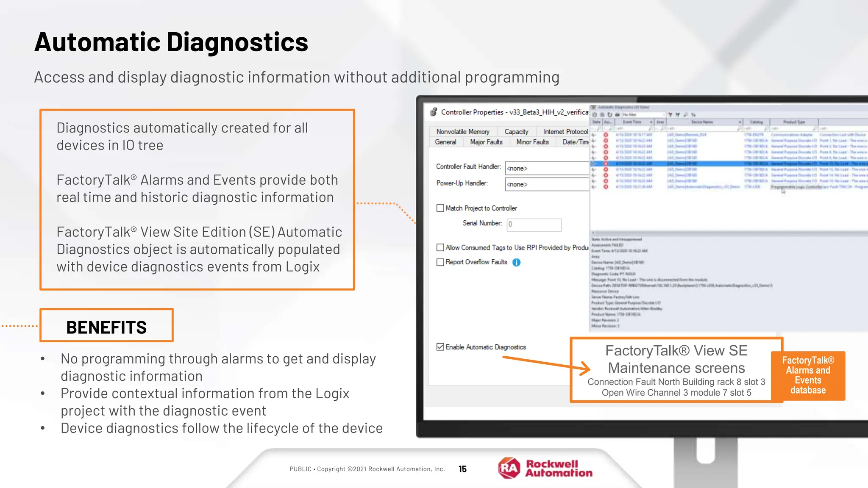This screenshot has width=868, height=488.
Task: Open the Controller Fault Handler dropdown
Action: coord(547,168)
